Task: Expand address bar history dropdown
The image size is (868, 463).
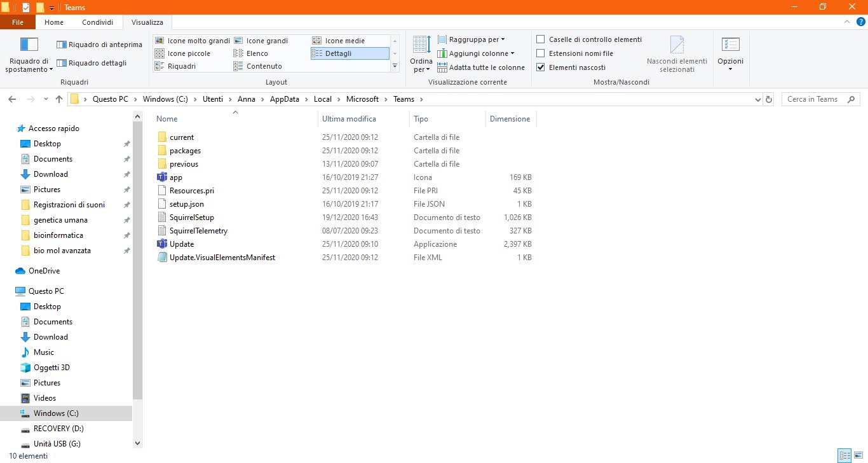Action: coord(757,100)
